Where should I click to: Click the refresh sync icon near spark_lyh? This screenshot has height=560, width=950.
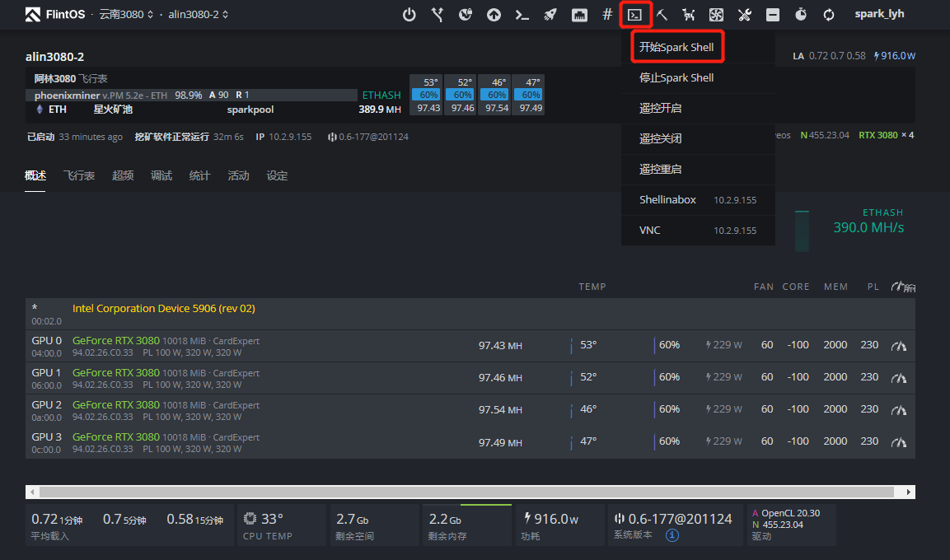pyautogui.click(x=827, y=14)
